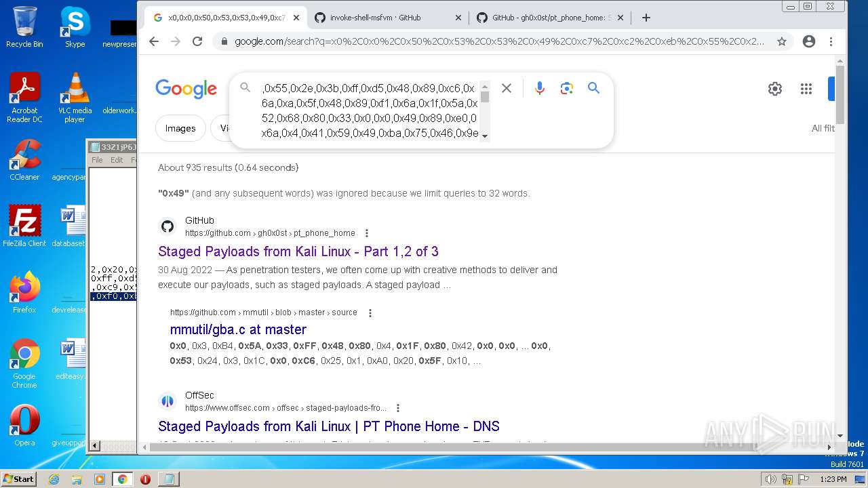868x488 pixels.
Task: Reload the Google search page
Action: point(197,41)
